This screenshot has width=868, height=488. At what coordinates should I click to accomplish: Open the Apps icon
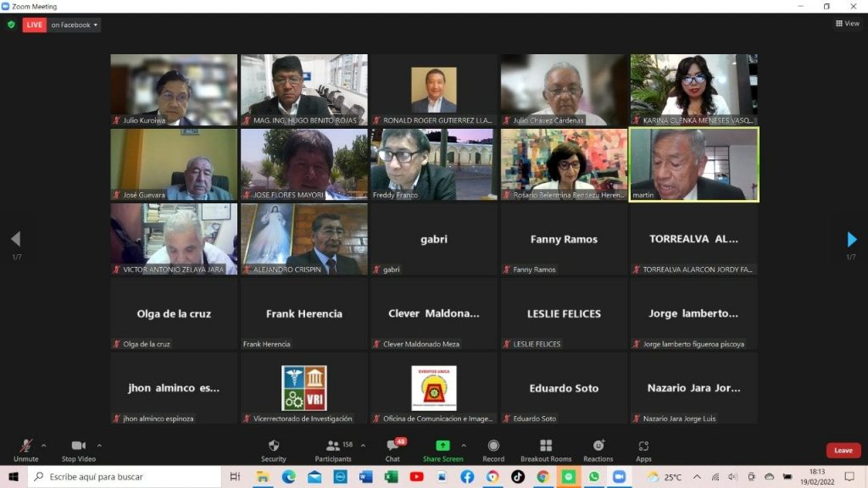coord(643,446)
